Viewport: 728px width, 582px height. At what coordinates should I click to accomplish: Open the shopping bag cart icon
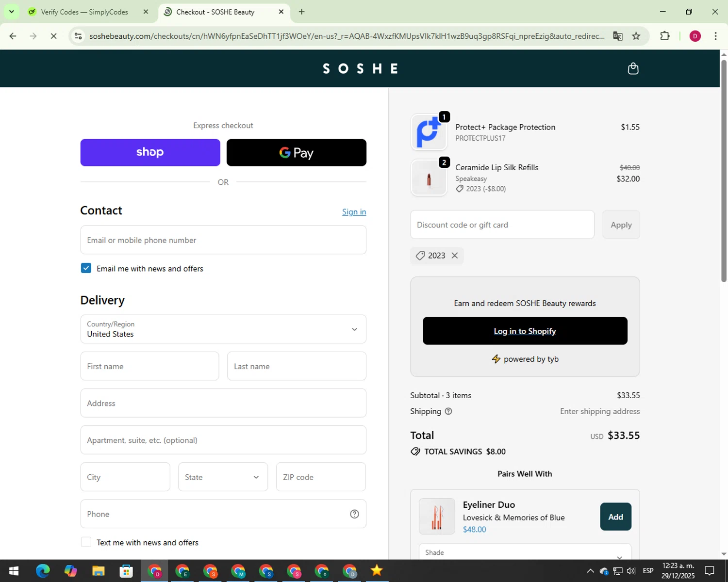633,68
